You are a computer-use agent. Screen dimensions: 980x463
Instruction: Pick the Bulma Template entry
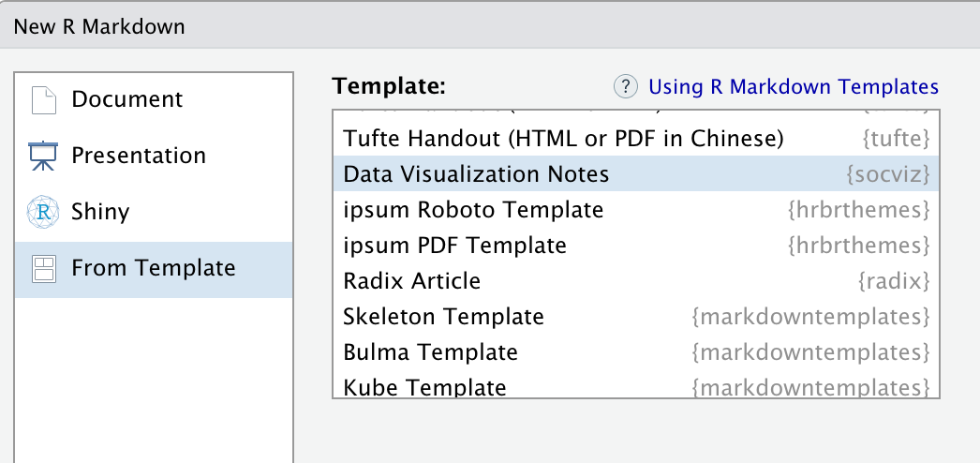[x=635, y=351]
